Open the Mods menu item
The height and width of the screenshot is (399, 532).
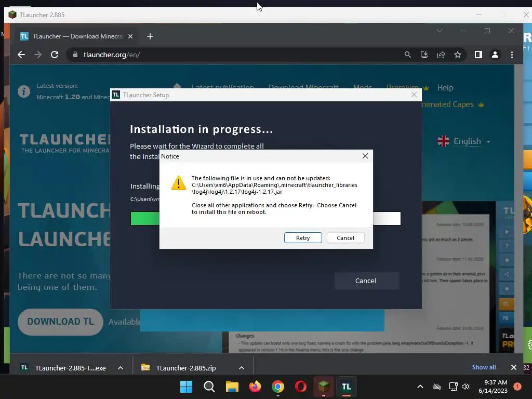362,87
